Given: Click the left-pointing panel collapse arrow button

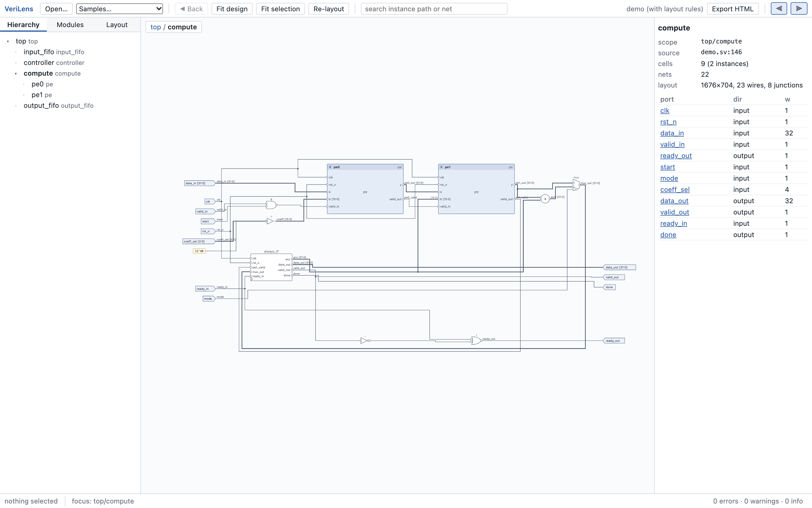Looking at the screenshot, I should click(x=779, y=9).
